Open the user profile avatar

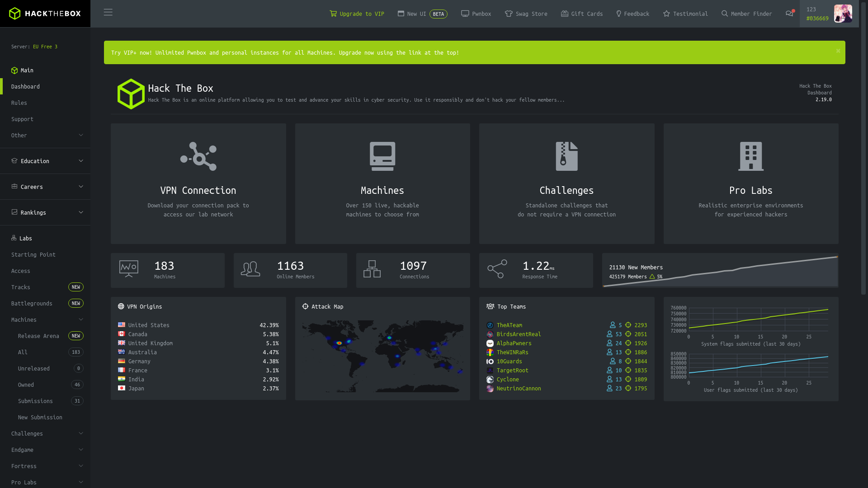coord(843,14)
